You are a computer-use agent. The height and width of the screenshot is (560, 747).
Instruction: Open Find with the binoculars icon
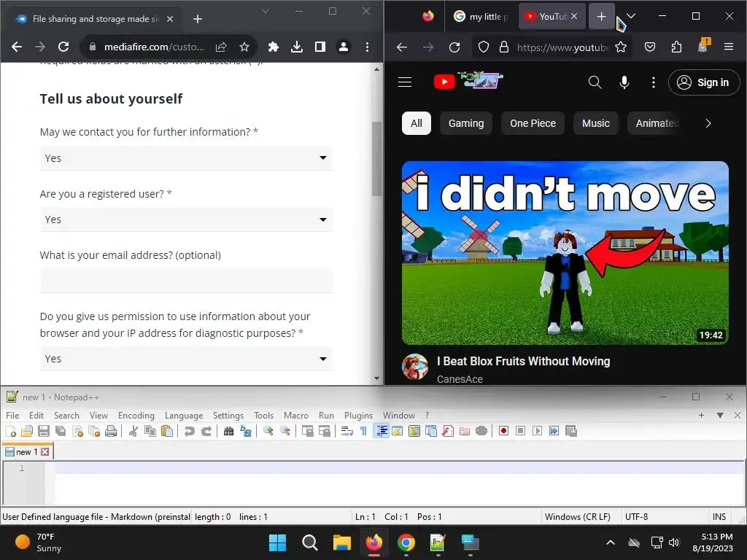tap(228, 432)
